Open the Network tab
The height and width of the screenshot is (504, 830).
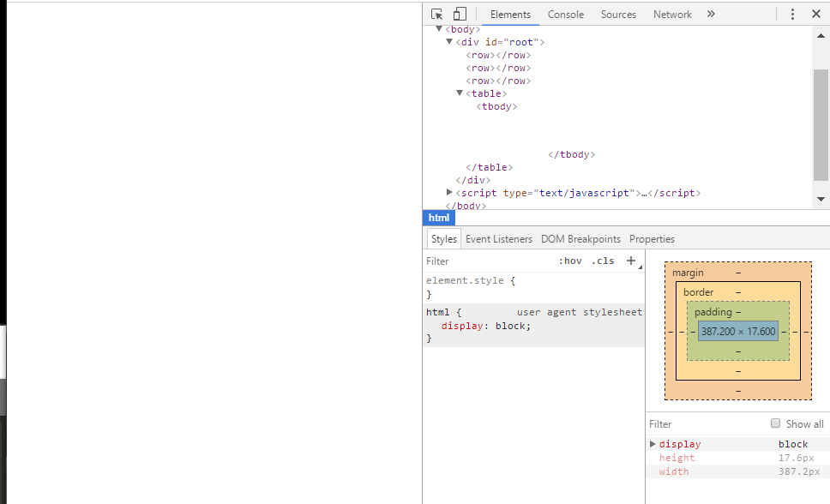click(x=672, y=15)
